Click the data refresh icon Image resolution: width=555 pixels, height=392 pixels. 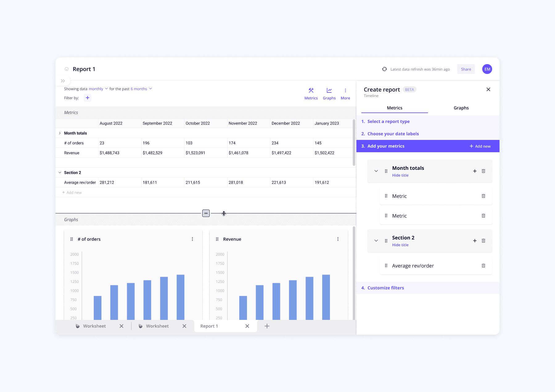384,69
